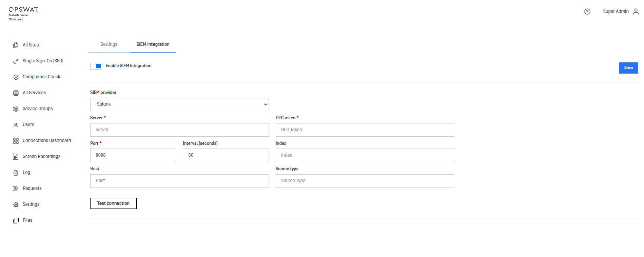Click the Log document icon

16,173
